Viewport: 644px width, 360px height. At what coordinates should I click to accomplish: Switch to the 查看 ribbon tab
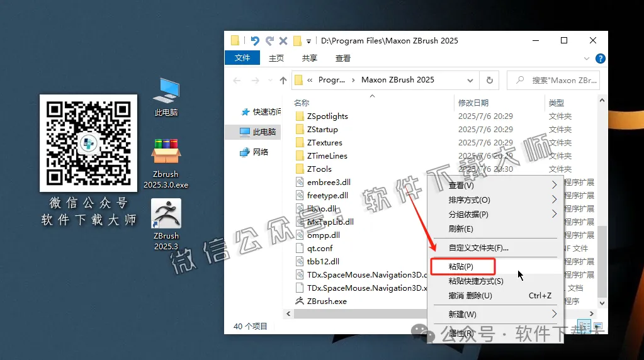[x=342, y=59]
